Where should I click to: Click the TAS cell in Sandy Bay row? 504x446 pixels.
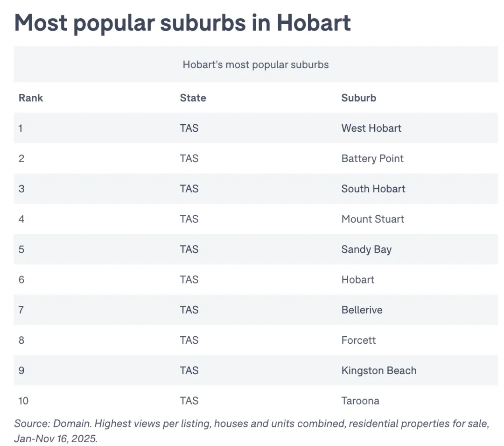coord(189,249)
